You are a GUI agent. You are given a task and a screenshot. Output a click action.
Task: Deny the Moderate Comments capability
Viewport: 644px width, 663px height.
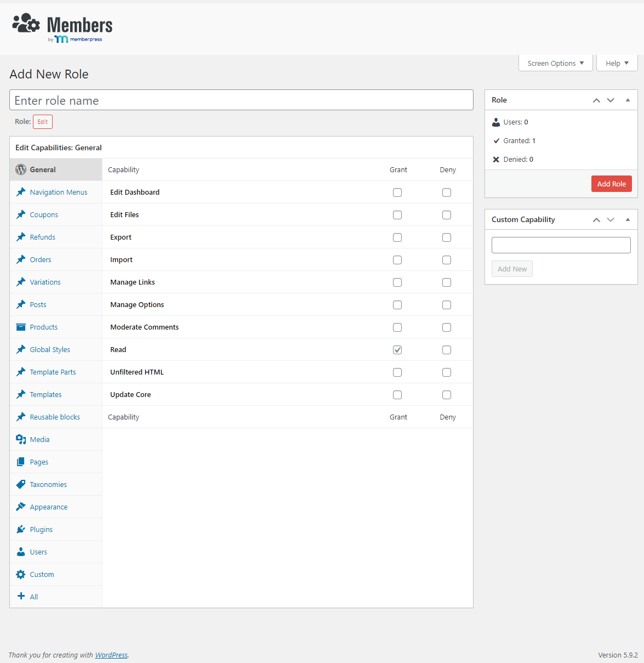coord(447,327)
